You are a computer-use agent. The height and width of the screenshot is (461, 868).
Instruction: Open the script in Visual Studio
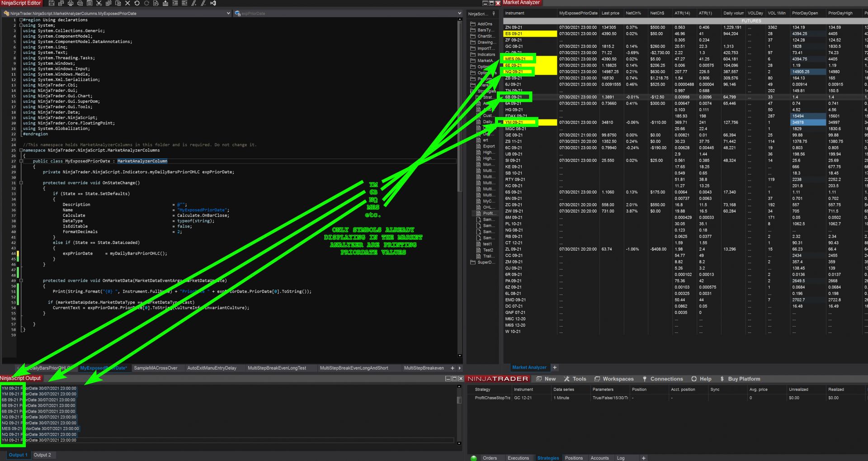click(213, 3)
